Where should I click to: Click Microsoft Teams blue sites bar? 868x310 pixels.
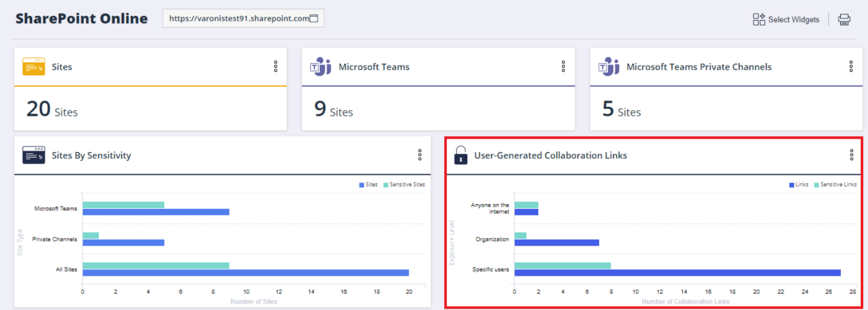click(x=156, y=212)
